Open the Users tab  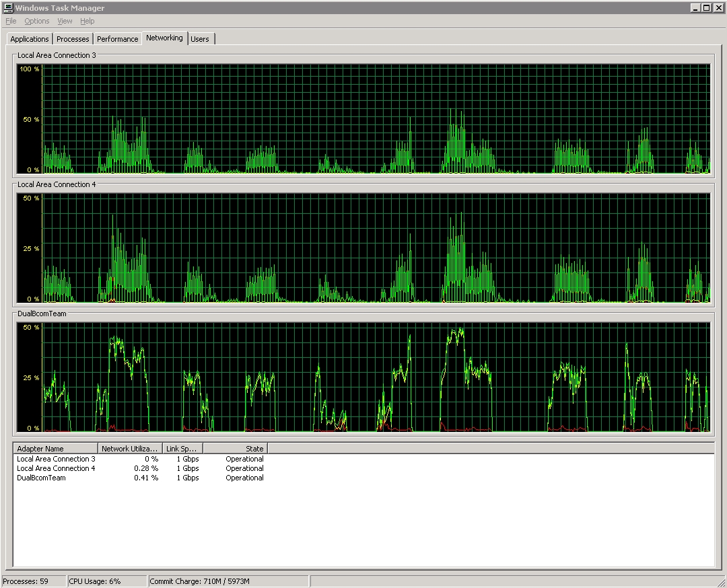tap(200, 38)
